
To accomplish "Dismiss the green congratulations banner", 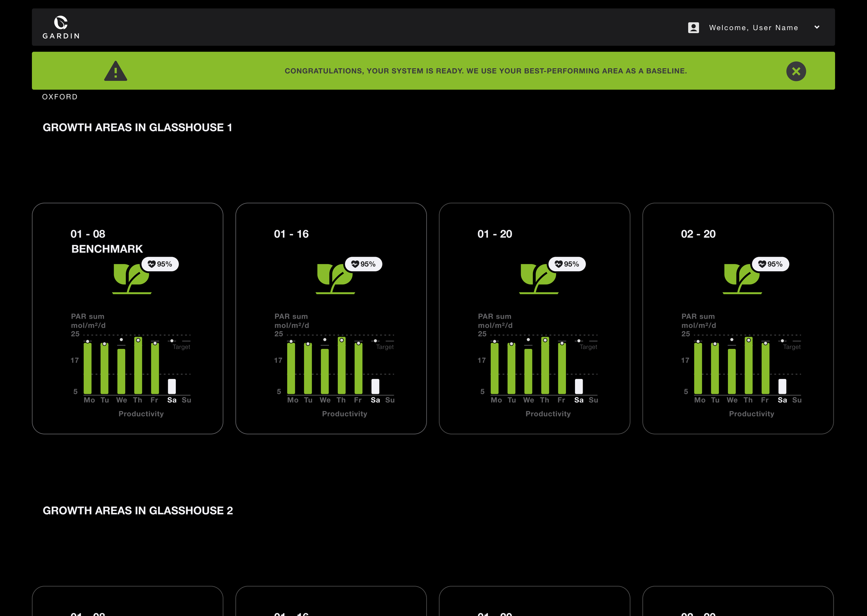I will 796,71.
